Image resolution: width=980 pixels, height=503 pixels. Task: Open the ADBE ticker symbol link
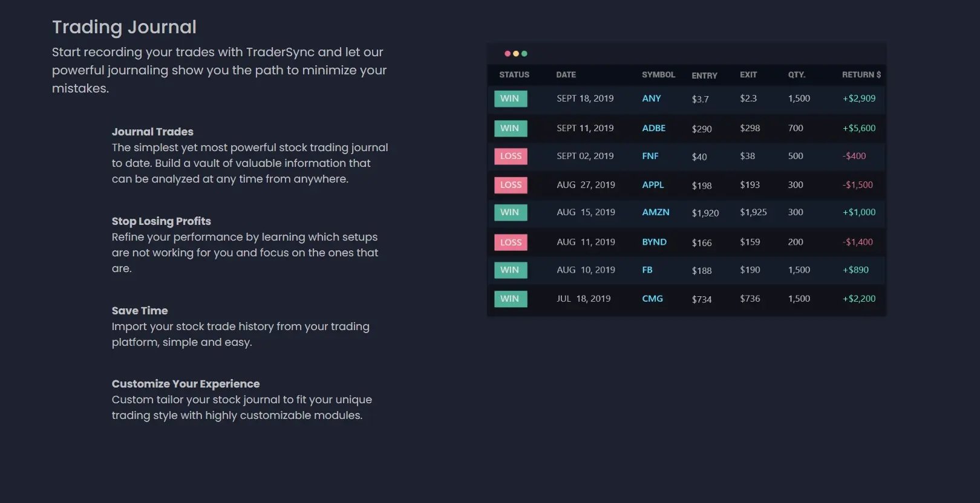pyautogui.click(x=654, y=128)
